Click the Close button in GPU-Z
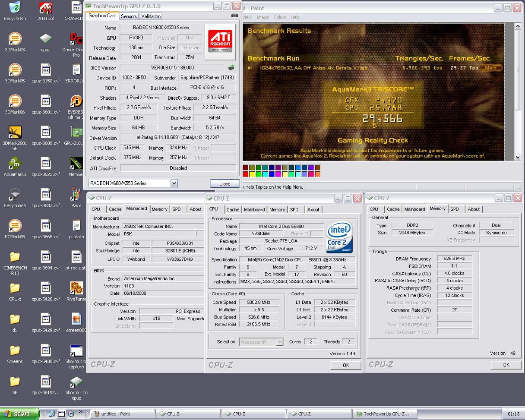The height and width of the screenshot is (420, 525). point(225,183)
